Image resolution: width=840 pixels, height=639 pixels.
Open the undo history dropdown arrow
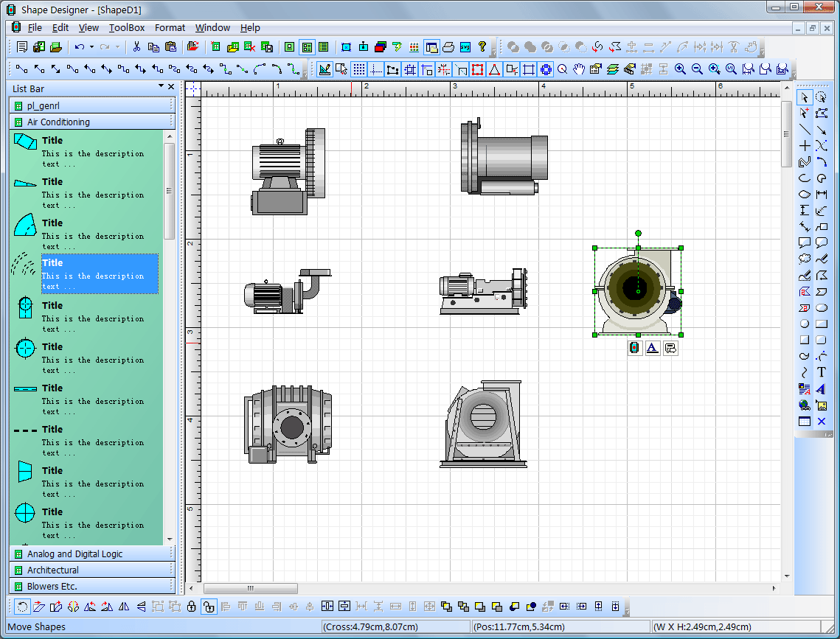coord(91,47)
